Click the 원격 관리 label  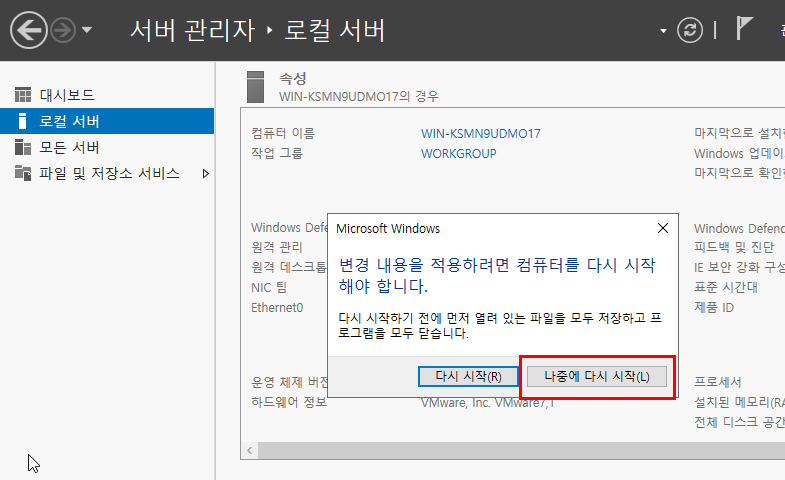pos(277,247)
